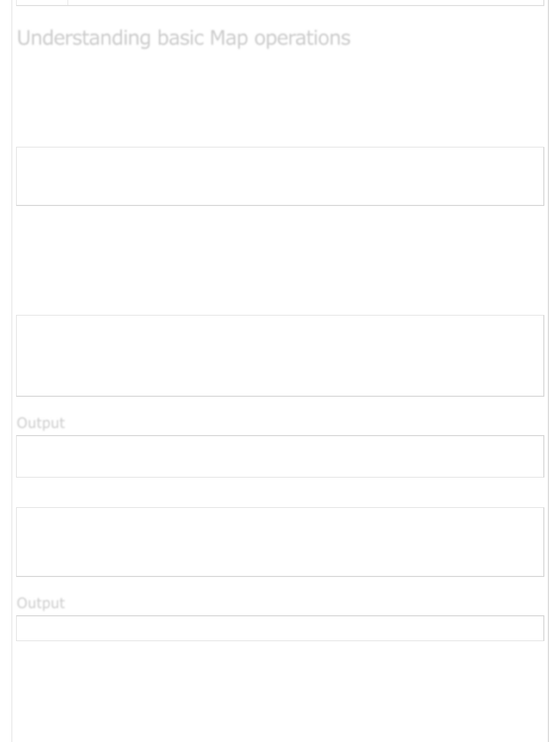560x742 pixels.
Task: Click the word "Understanding" in the heading
Action: 84,38
